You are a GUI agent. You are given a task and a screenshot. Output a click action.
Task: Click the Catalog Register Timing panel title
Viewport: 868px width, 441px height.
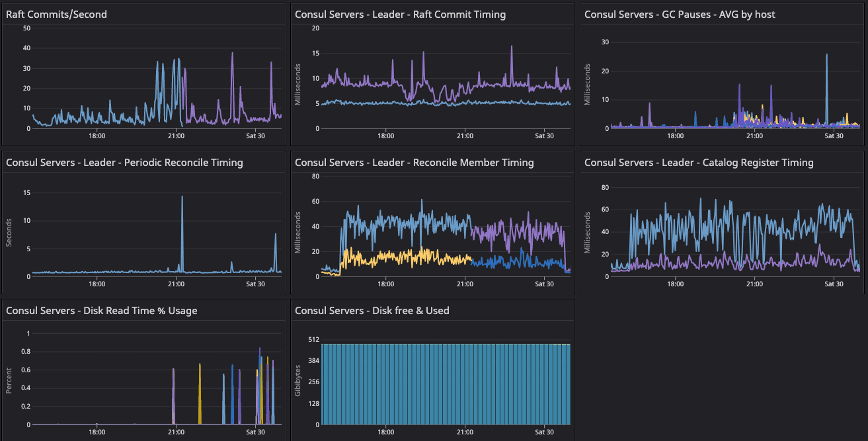tap(699, 163)
